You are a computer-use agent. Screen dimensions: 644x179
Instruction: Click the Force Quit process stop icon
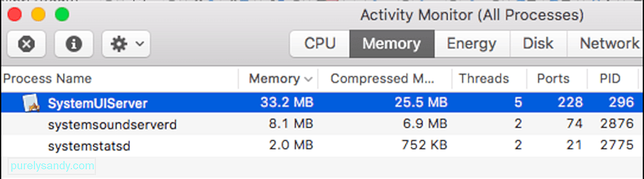click(26, 44)
